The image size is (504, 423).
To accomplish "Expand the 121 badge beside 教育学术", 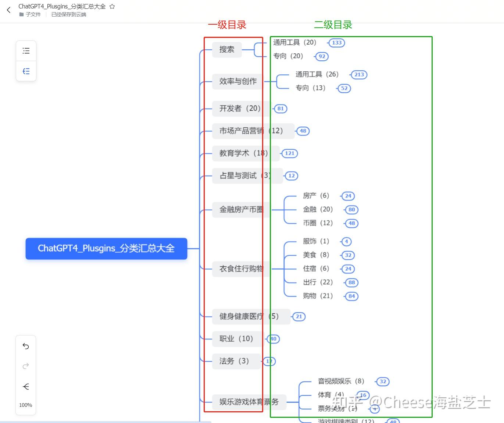I will point(290,153).
